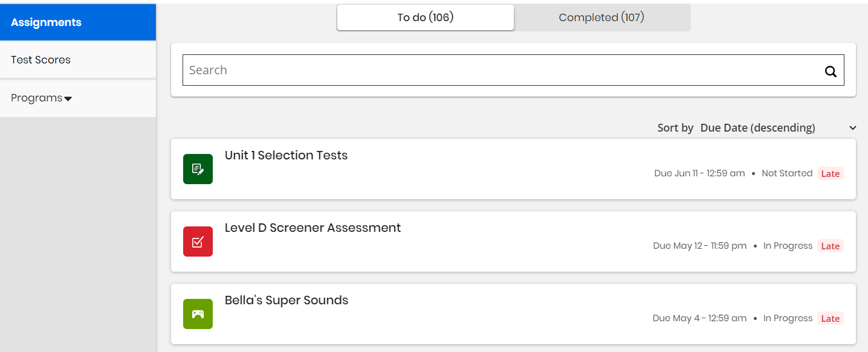This screenshot has height=352, width=868.
Task: Switch to the Completed tab
Action: (x=601, y=18)
